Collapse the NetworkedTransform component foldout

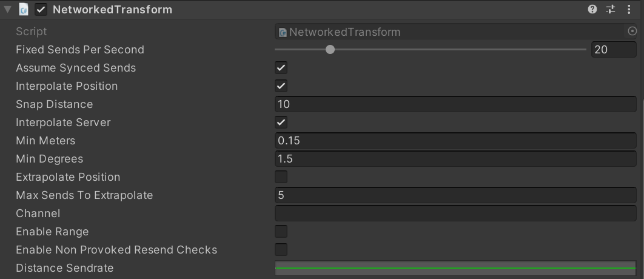[x=7, y=10]
